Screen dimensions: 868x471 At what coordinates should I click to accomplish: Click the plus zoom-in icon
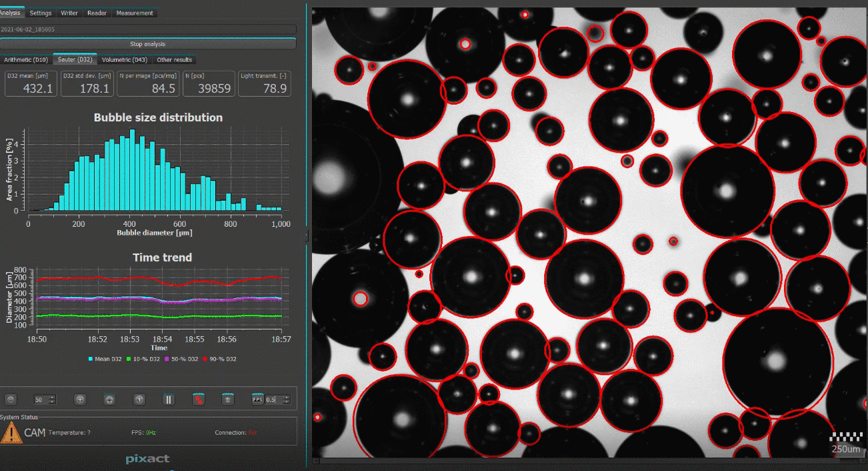[x=80, y=399]
